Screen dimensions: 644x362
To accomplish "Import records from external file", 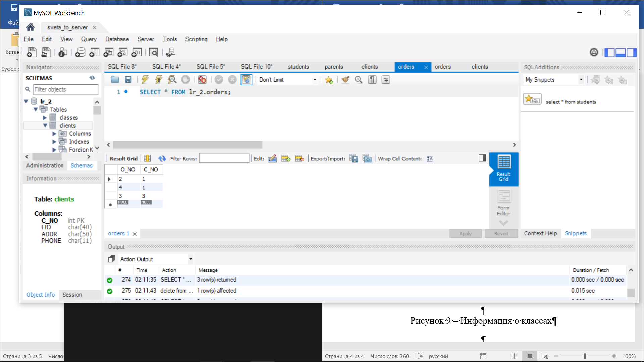I will click(x=367, y=159).
